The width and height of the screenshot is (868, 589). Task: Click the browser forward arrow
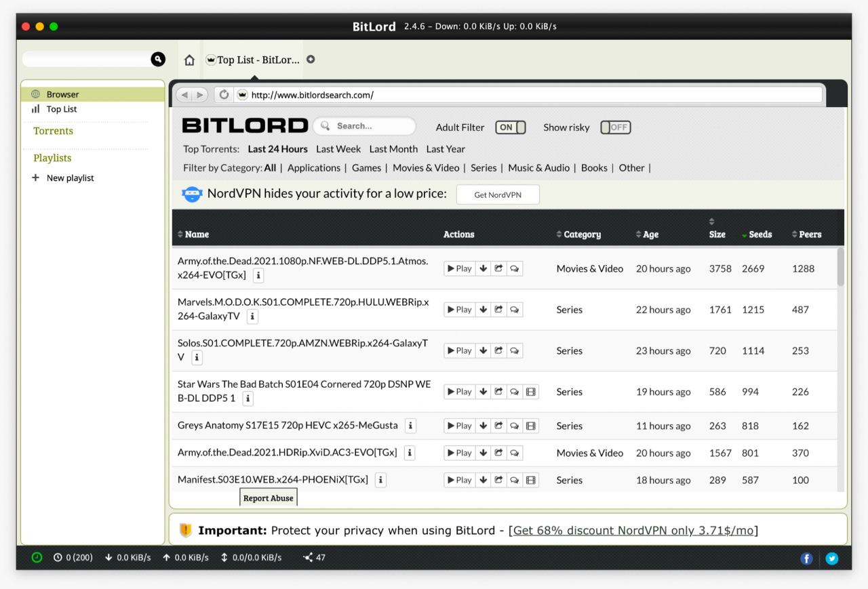[x=199, y=95]
